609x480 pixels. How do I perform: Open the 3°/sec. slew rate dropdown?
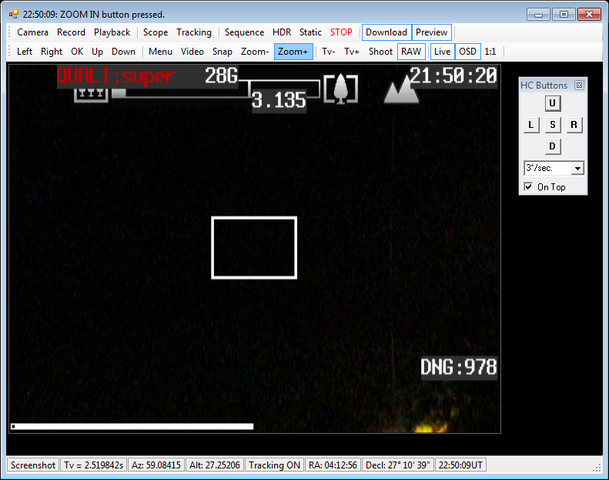(578, 168)
